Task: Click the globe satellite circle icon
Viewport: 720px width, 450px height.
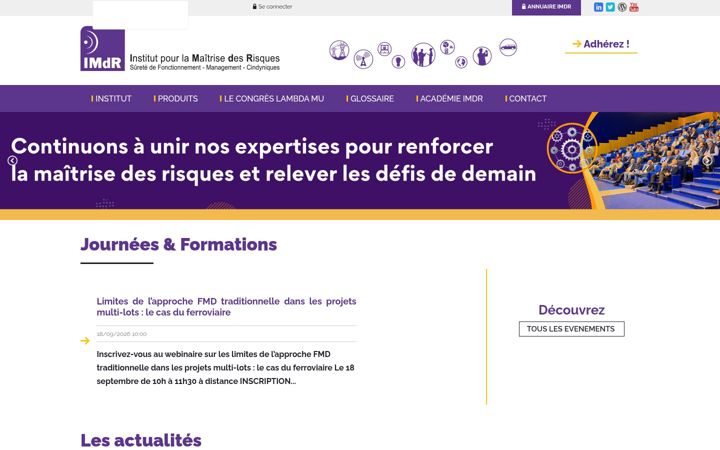Action: tap(447, 47)
